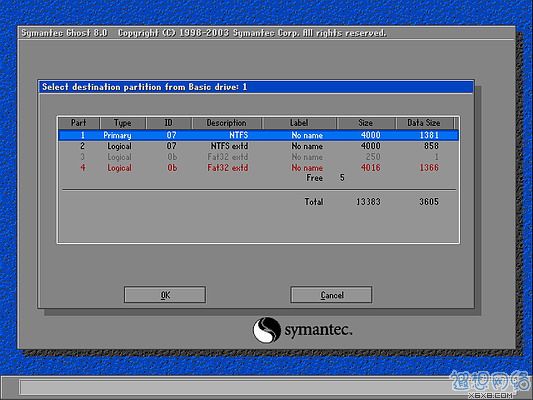Click the Free space value 5
Image resolution: width=533 pixels, height=400 pixels.
(342, 178)
